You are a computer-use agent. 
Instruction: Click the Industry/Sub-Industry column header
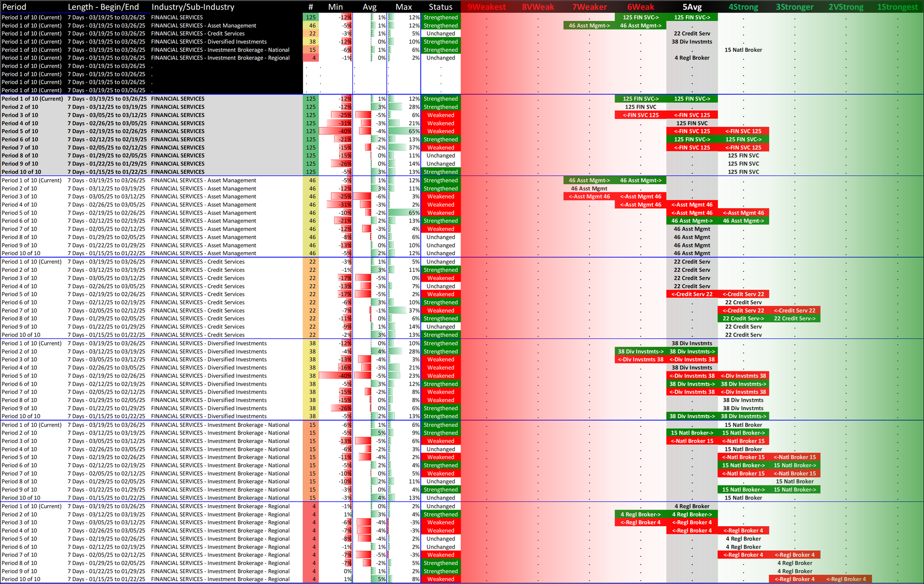coord(193,7)
